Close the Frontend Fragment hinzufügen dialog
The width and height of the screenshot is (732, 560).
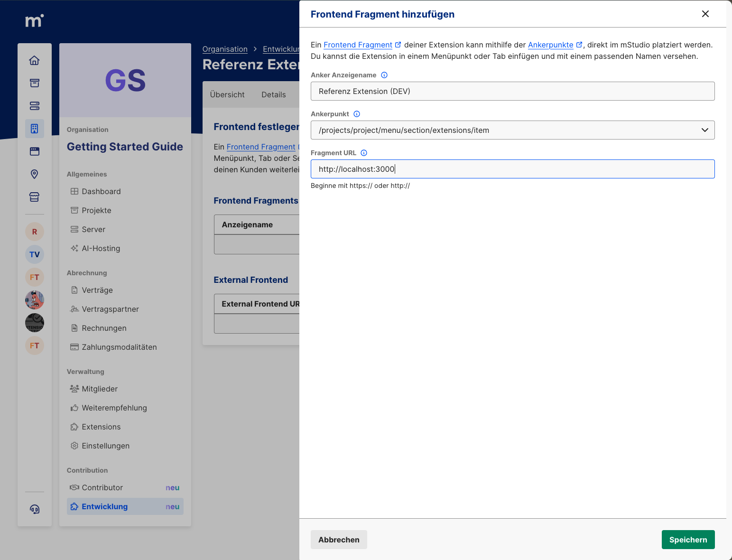pos(705,14)
